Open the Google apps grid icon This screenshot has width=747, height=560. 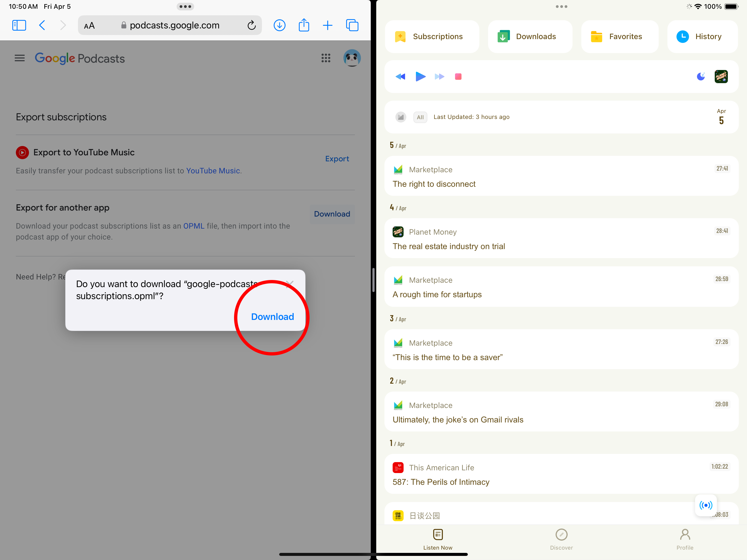click(x=326, y=58)
